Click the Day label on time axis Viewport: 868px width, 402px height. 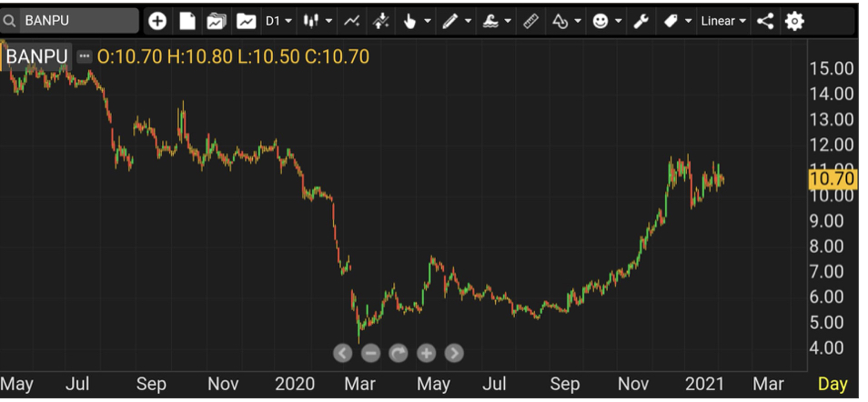[x=833, y=384]
